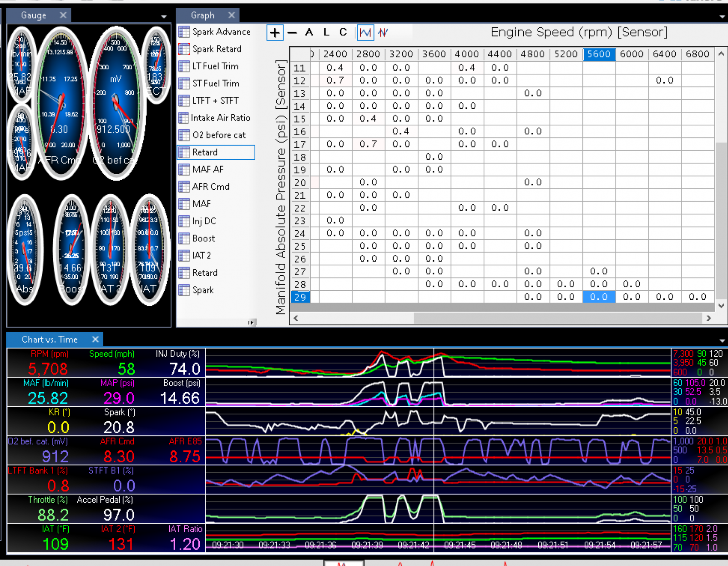
Task: Click table icon beside AFR Cmd
Action: (x=184, y=187)
